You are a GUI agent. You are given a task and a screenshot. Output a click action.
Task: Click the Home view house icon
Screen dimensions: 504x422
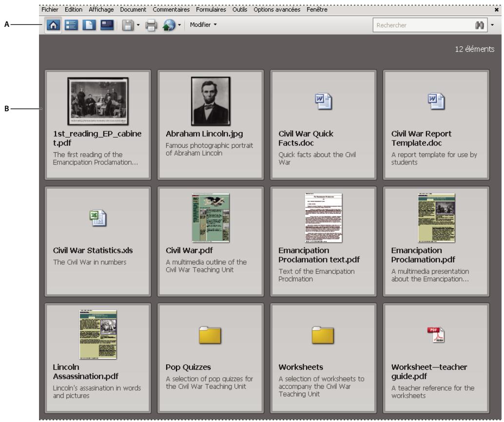pyautogui.click(x=54, y=25)
